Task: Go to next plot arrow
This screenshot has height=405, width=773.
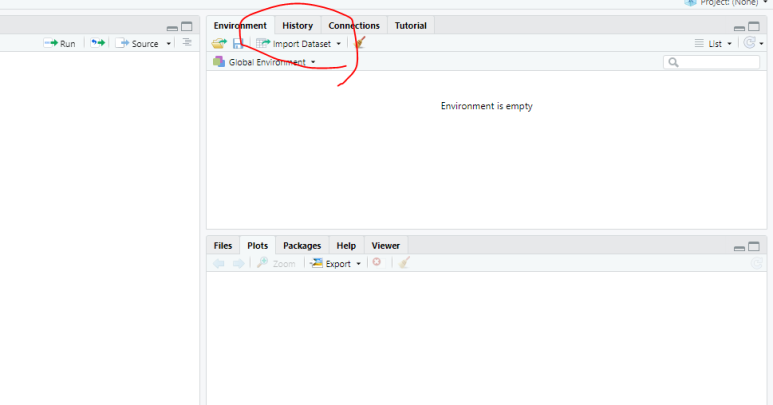Action: [x=238, y=264]
